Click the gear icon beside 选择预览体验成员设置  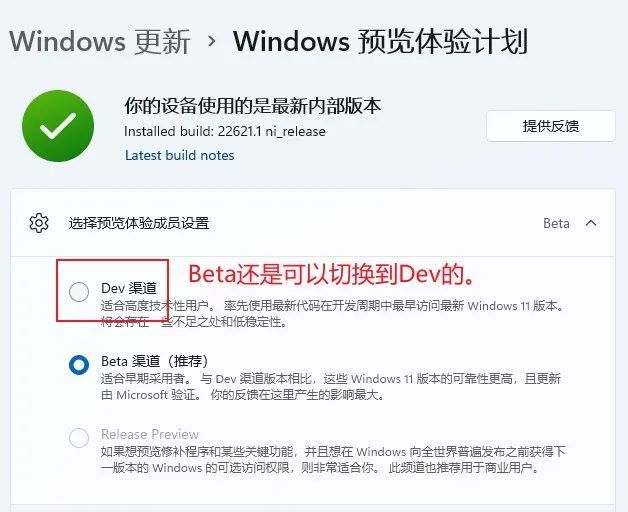tap(39, 223)
